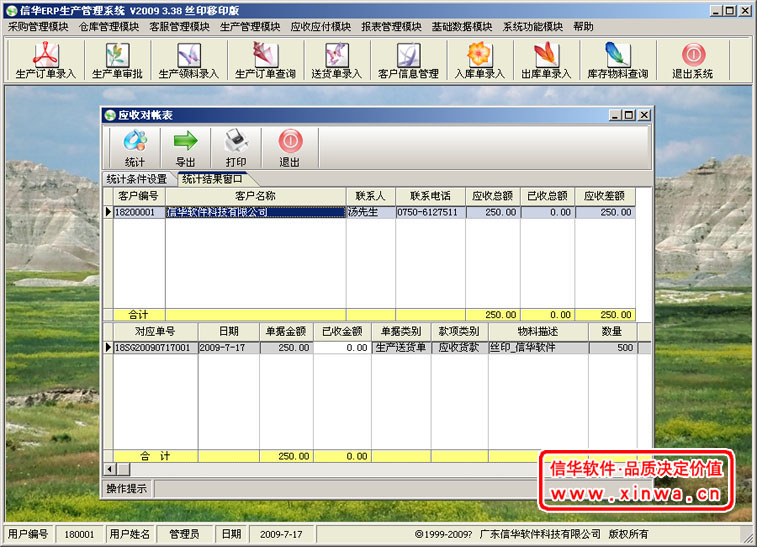The height and width of the screenshot is (547, 757).
Task: Switch to 统计结果窗口 tab
Action: tap(212, 179)
